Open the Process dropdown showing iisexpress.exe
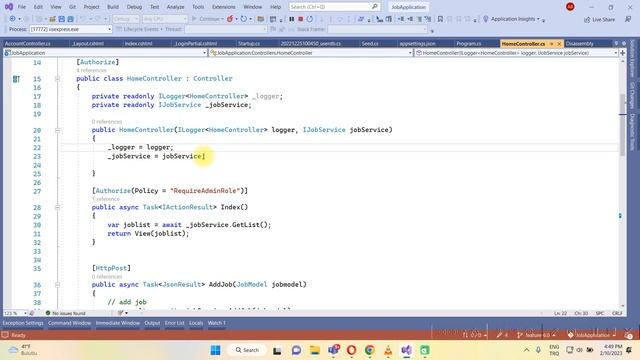 click(70, 29)
